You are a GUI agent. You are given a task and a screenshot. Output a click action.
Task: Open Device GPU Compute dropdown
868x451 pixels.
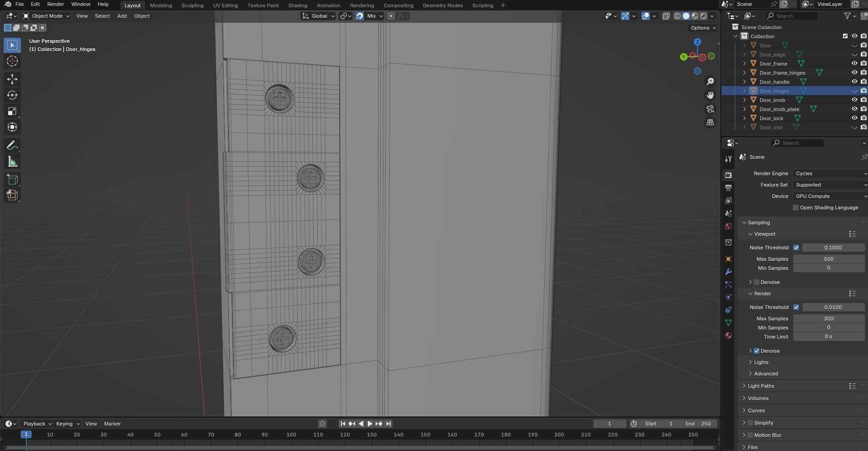(x=830, y=196)
